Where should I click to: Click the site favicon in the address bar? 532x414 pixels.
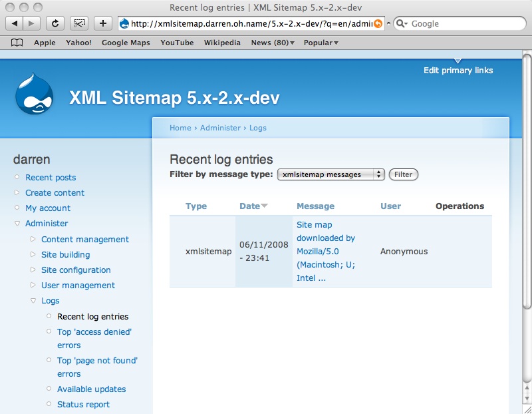pos(124,23)
